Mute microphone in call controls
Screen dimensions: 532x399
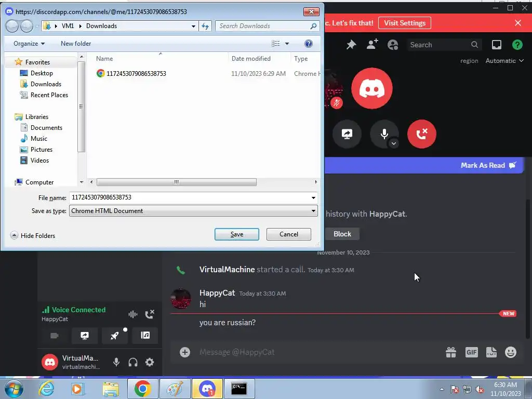384,134
